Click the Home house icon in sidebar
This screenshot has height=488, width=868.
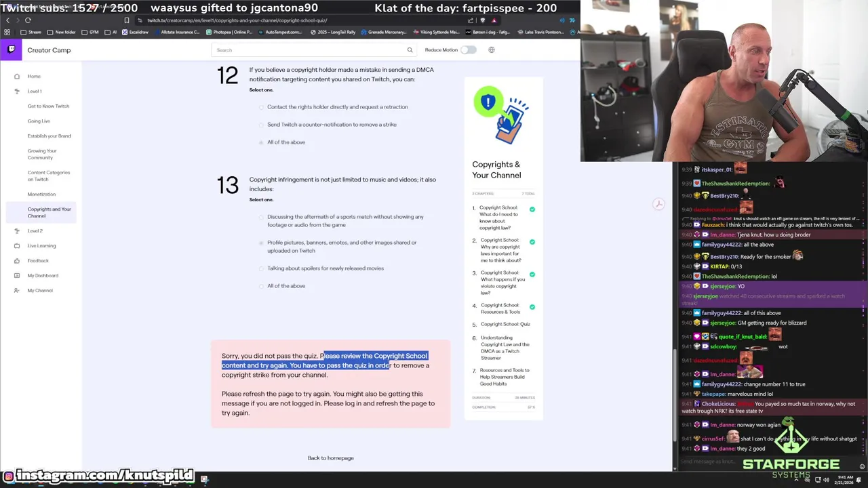coord(17,76)
